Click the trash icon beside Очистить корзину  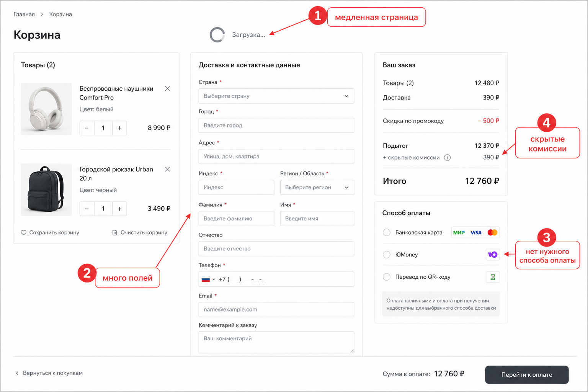114,232
